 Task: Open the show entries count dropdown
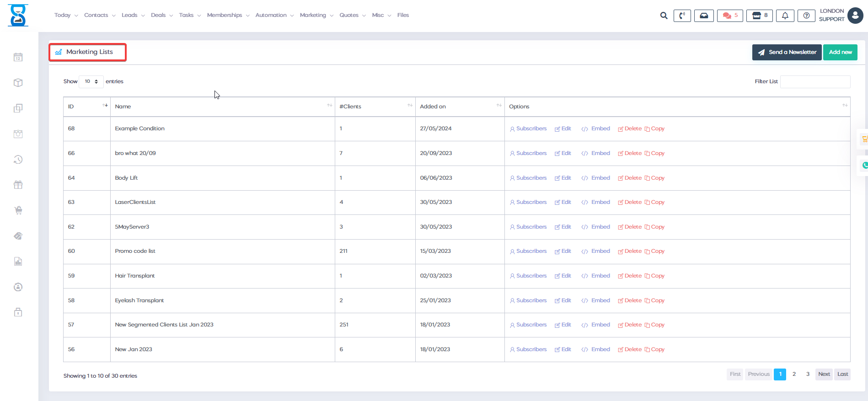[91, 81]
